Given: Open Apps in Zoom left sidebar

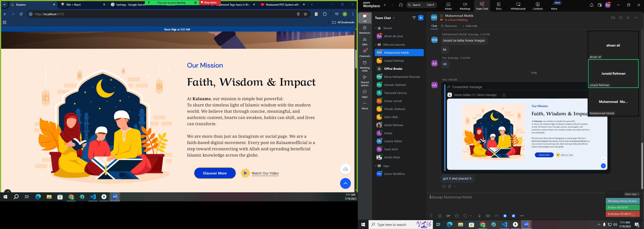Looking at the screenshot, I should pos(365,94).
